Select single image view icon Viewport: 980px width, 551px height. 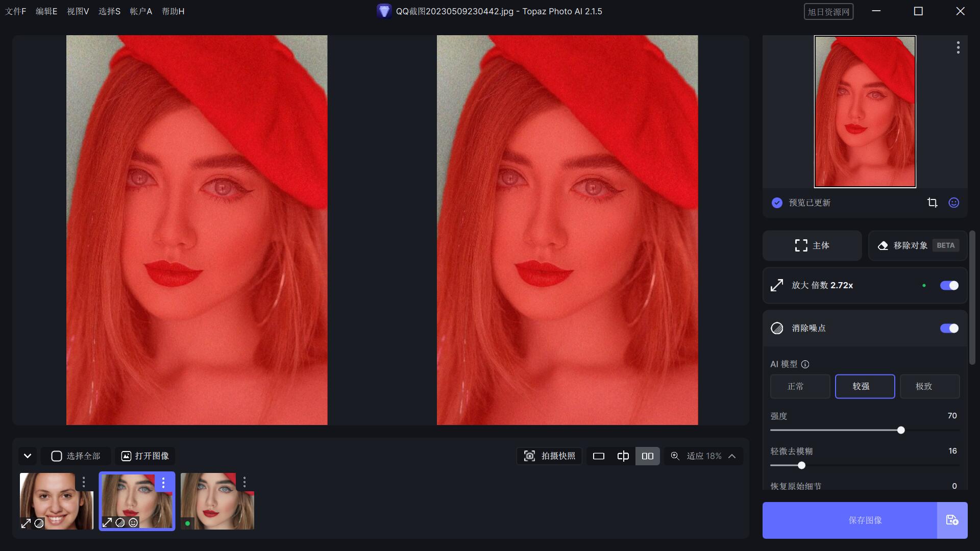pyautogui.click(x=598, y=456)
